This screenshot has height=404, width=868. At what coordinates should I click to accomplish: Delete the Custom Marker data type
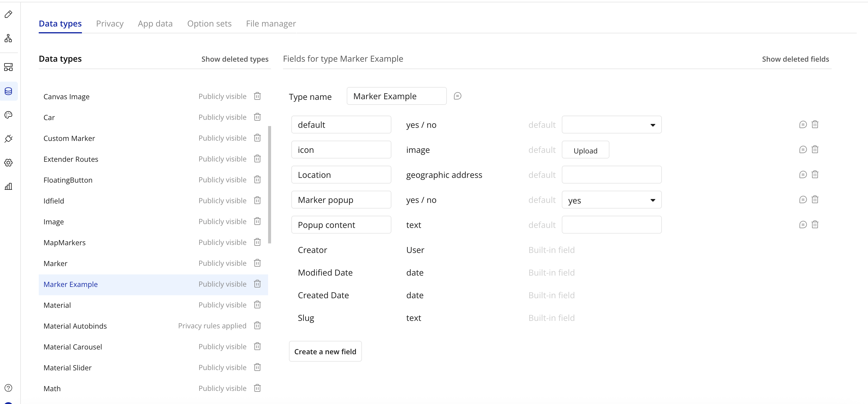[257, 138]
